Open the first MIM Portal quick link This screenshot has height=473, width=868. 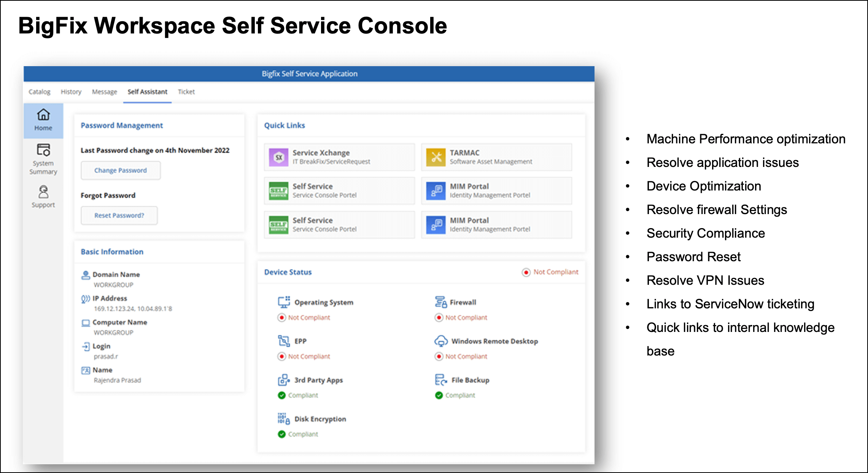(496, 191)
